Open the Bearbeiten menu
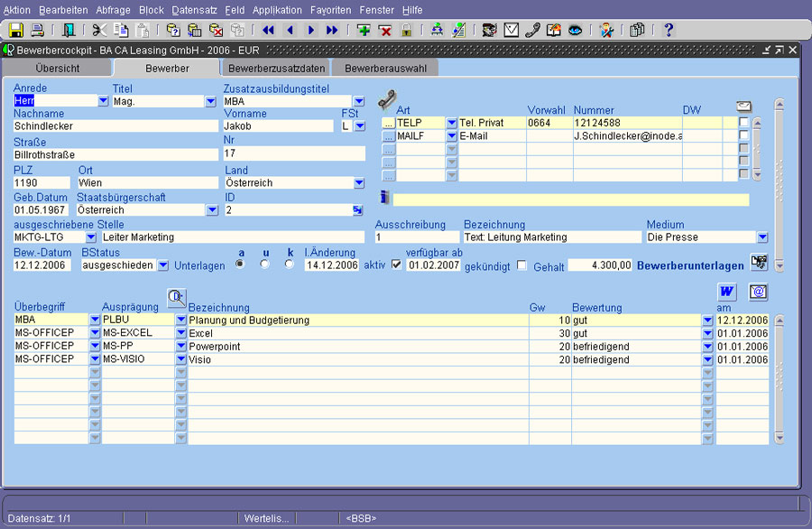 coord(63,10)
